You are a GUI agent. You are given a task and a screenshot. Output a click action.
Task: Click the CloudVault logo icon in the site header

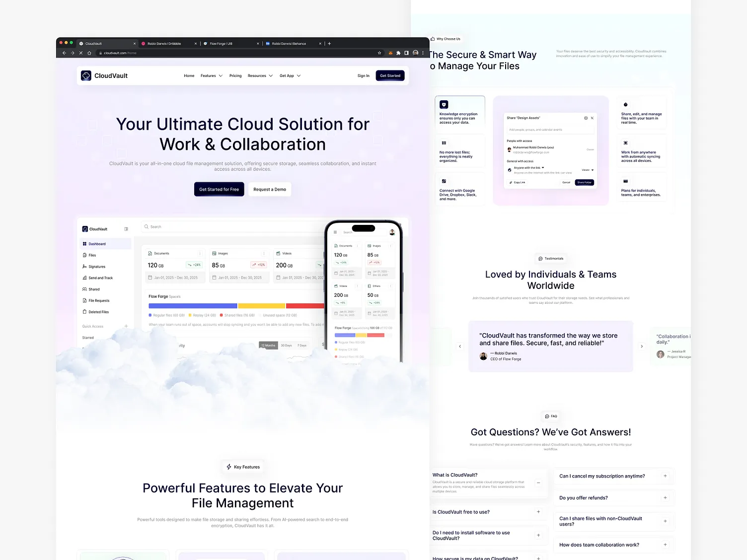pyautogui.click(x=86, y=75)
